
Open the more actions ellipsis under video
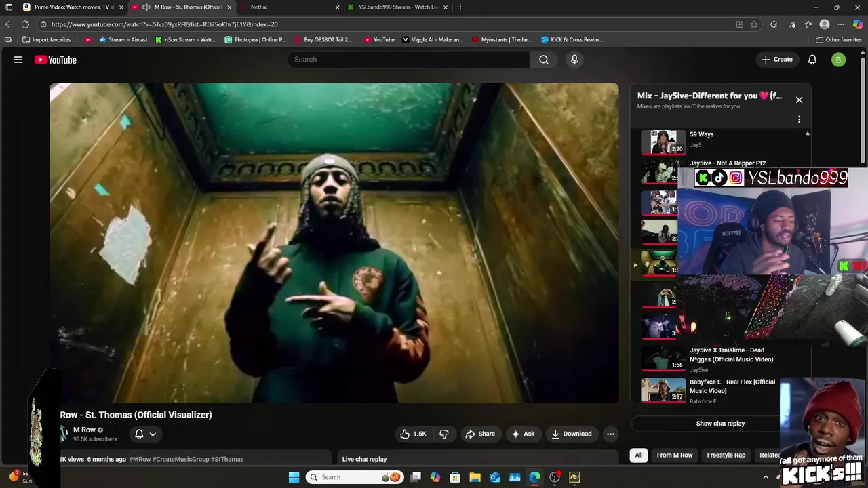pos(610,434)
